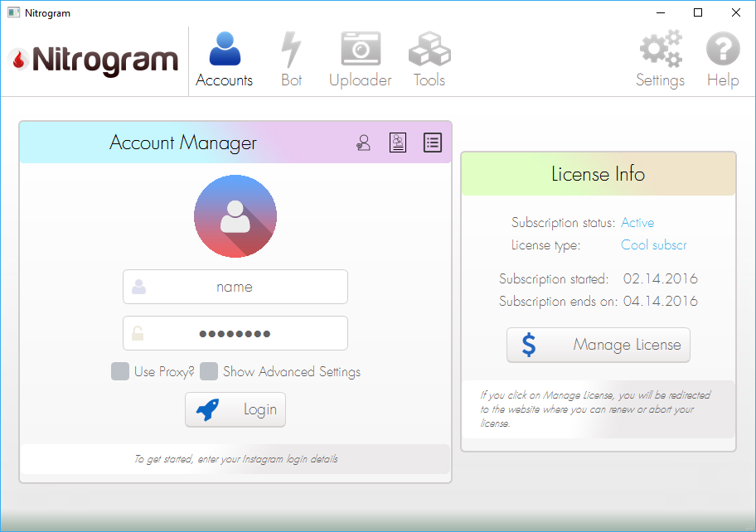
Task: Open the account list view icon
Action: (x=432, y=143)
